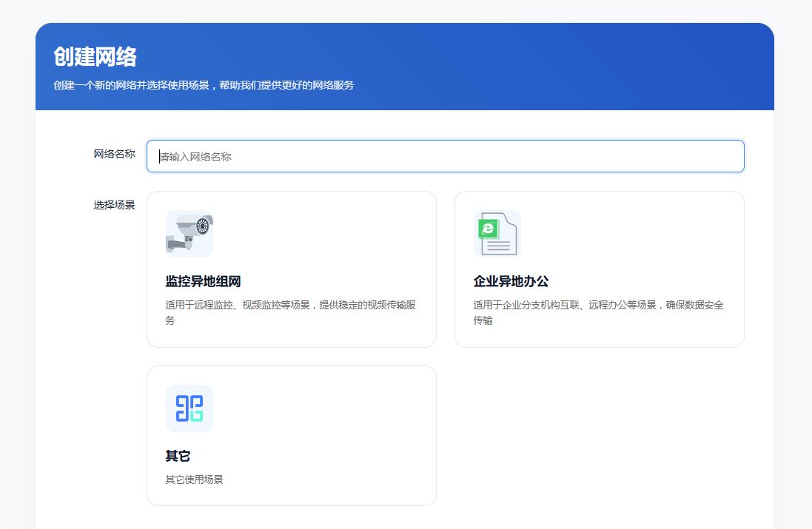The width and height of the screenshot is (812, 529).
Task: Focus the 网络名称 input field
Action: (445, 156)
